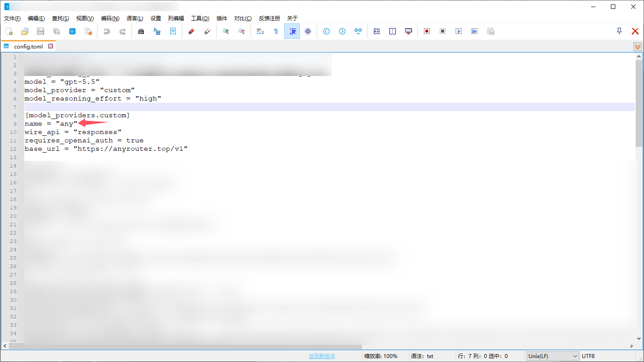
Task: Click the 发现新版本 link
Action: 322,356
